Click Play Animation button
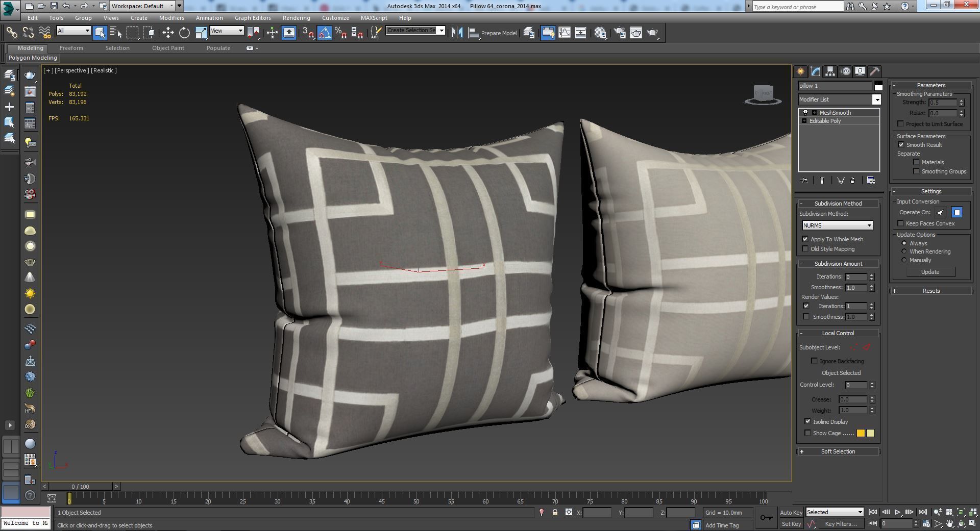 [x=898, y=512]
